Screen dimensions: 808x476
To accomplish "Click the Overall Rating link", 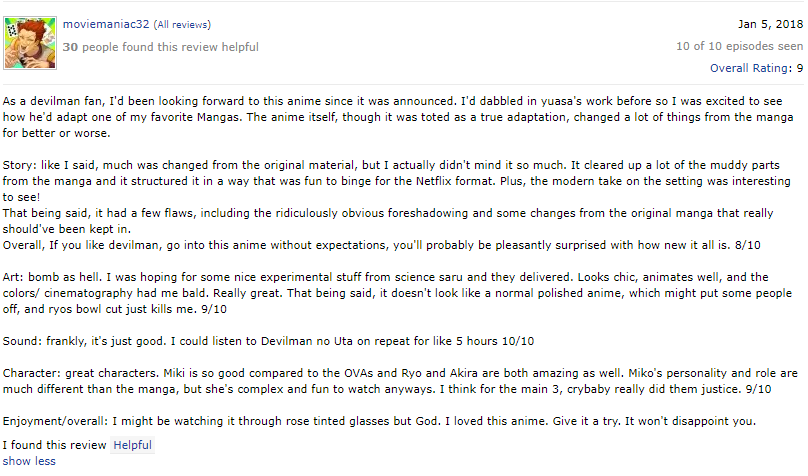I will coord(750,68).
